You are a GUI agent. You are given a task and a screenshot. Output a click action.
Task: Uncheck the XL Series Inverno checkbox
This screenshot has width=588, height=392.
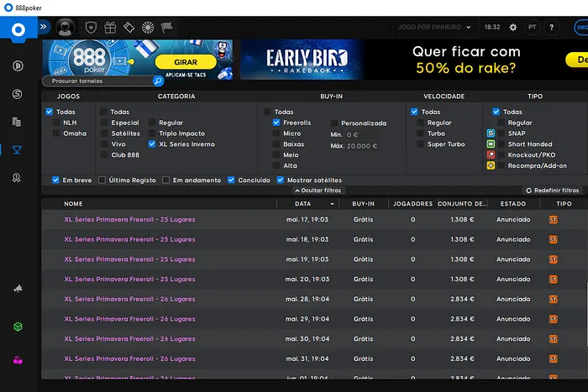151,144
